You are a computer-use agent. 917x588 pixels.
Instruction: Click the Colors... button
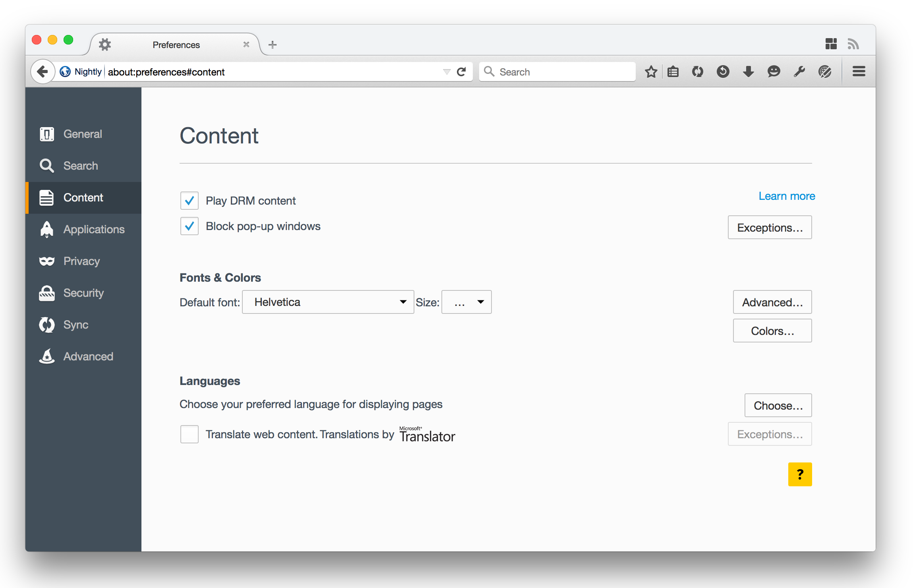point(772,331)
